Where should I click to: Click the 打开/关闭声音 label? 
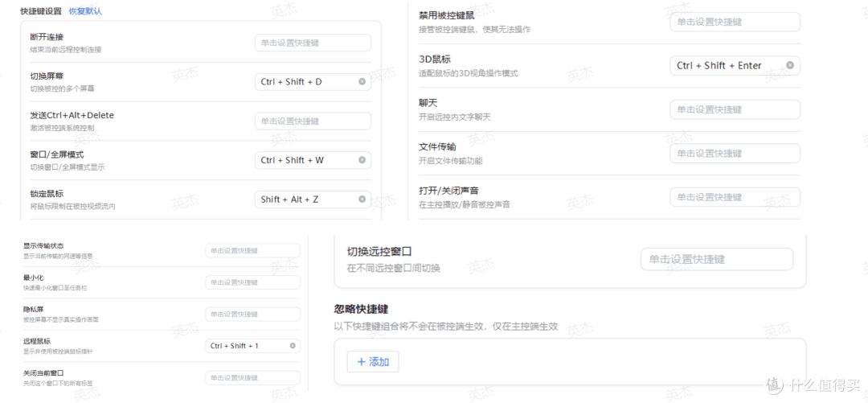[449, 190]
